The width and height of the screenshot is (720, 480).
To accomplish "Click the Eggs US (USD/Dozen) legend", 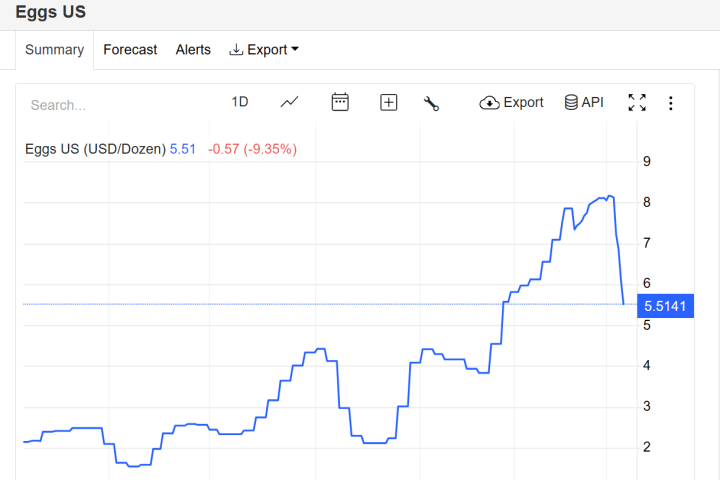I will point(95,149).
